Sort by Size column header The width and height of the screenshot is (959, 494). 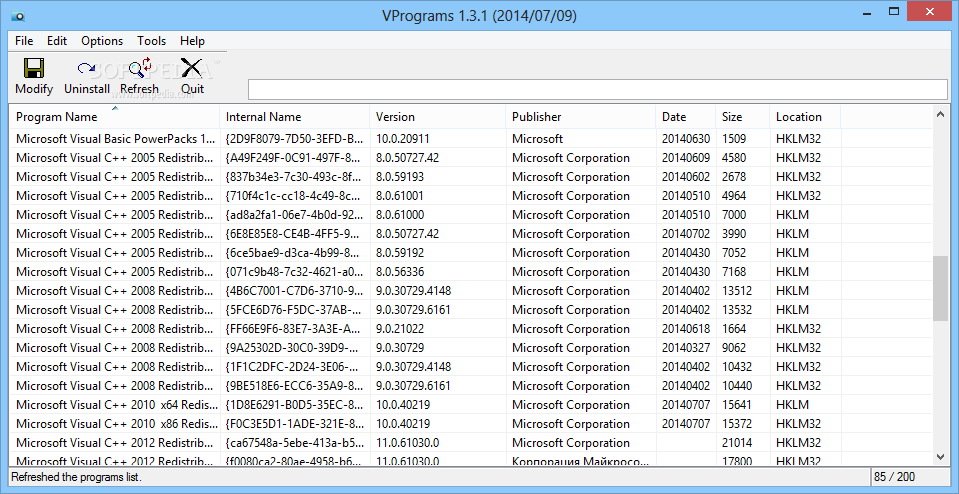click(742, 117)
